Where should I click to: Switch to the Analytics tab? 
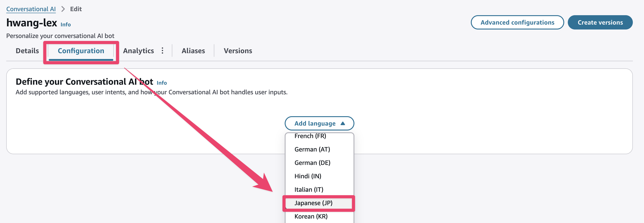(x=138, y=51)
